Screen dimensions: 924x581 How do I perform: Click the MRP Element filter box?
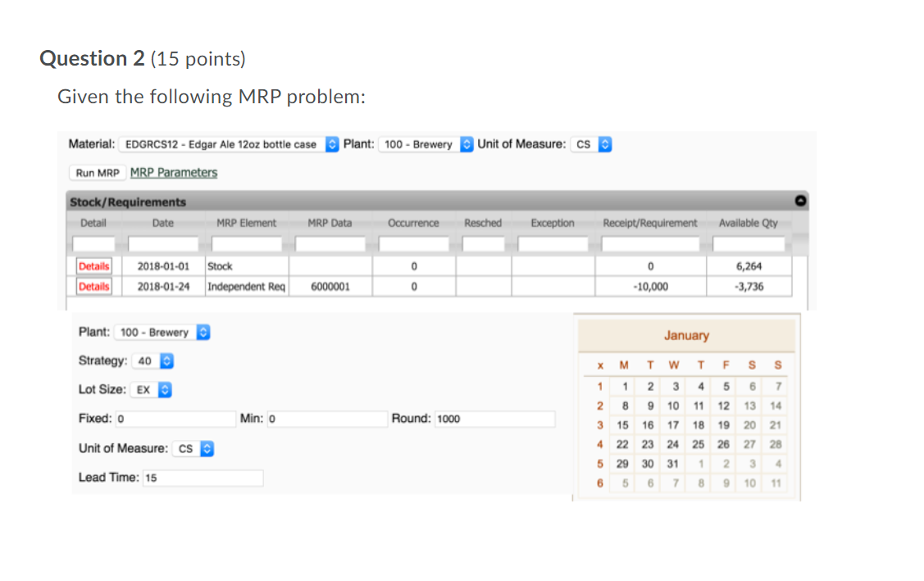click(246, 243)
